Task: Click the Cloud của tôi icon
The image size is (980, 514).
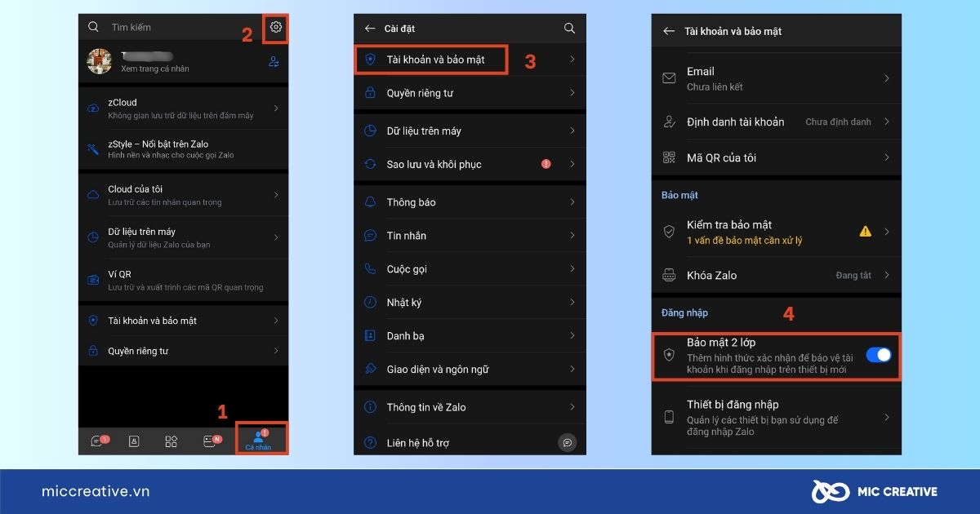Action: pos(93,195)
